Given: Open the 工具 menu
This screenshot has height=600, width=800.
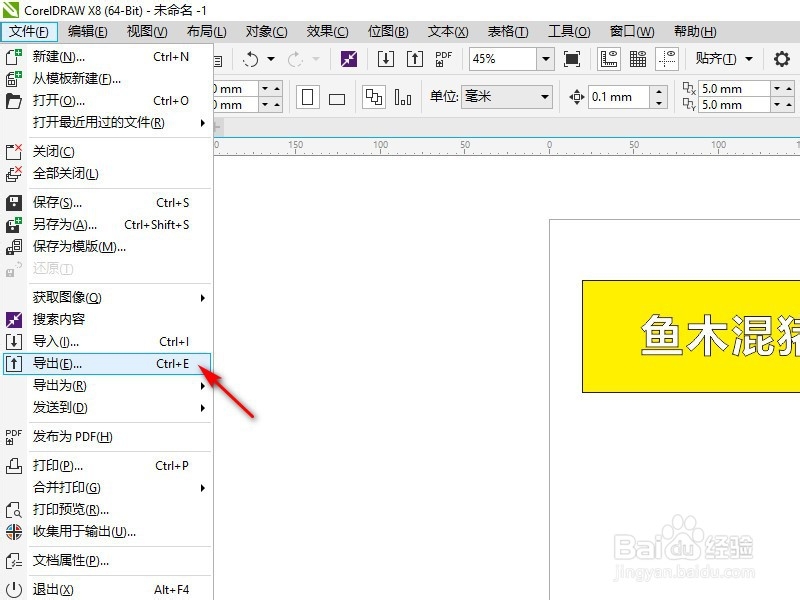Looking at the screenshot, I should [569, 32].
